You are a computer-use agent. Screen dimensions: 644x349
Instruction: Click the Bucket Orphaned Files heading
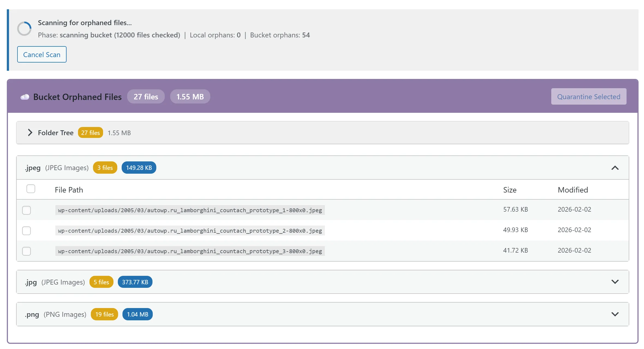coord(77,97)
